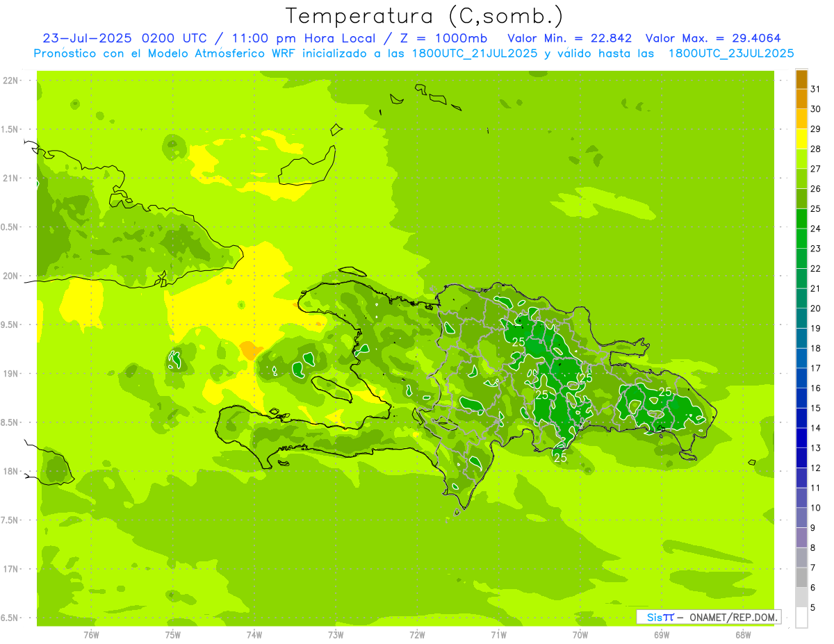This screenshot has width=834, height=644.
Task: Pick the white swatch below 5
Action: (x=801, y=618)
